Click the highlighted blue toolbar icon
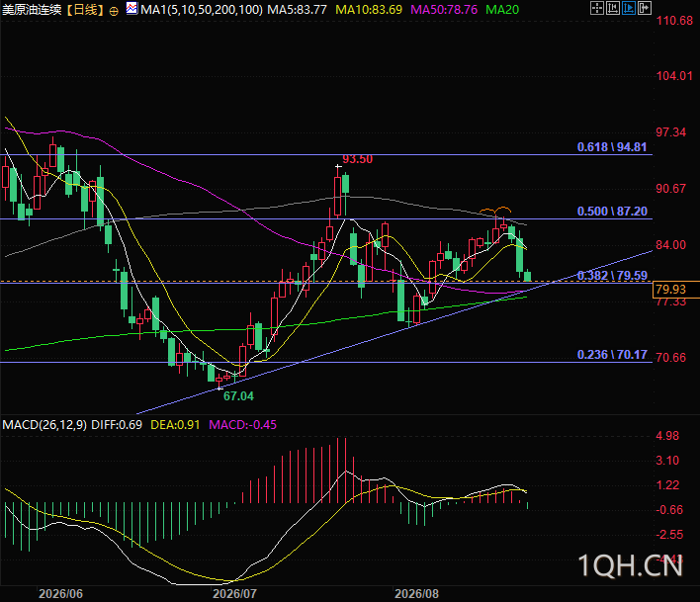This screenshot has width=700, height=602. 628,8
